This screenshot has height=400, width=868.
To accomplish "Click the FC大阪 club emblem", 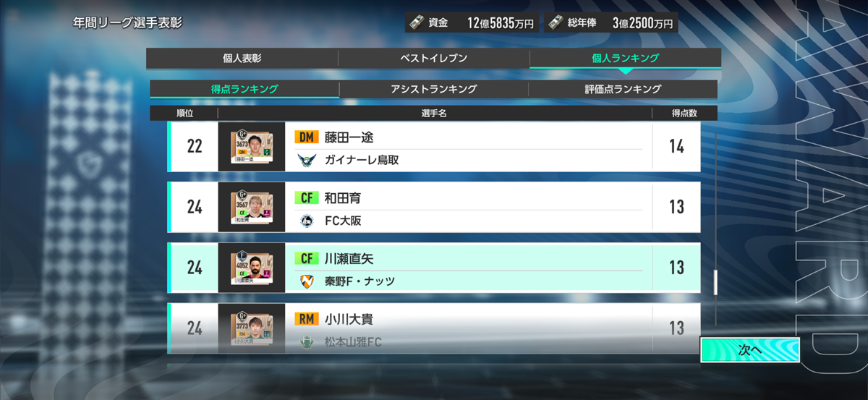I will pos(307,221).
